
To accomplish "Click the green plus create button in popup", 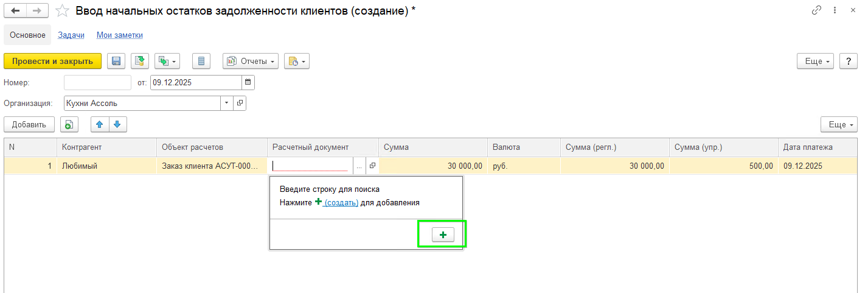I will click(443, 235).
